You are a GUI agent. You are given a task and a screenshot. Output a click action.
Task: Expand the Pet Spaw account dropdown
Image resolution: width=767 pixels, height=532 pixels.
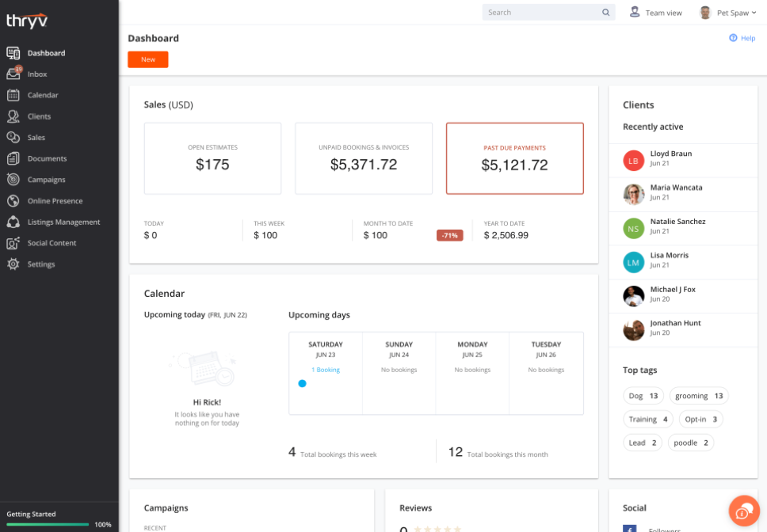click(x=728, y=13)
